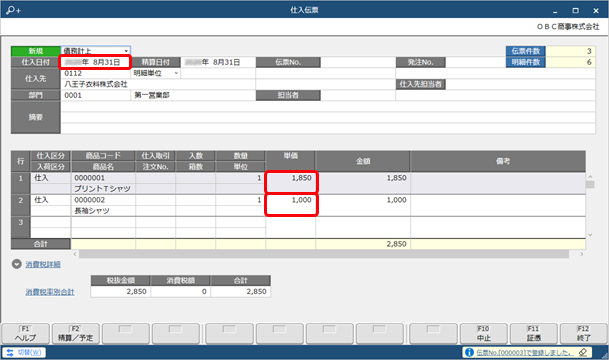Screen dimensions: 609x360
Task: Open the 消費税率別合計 link
Action: [50, 292]
